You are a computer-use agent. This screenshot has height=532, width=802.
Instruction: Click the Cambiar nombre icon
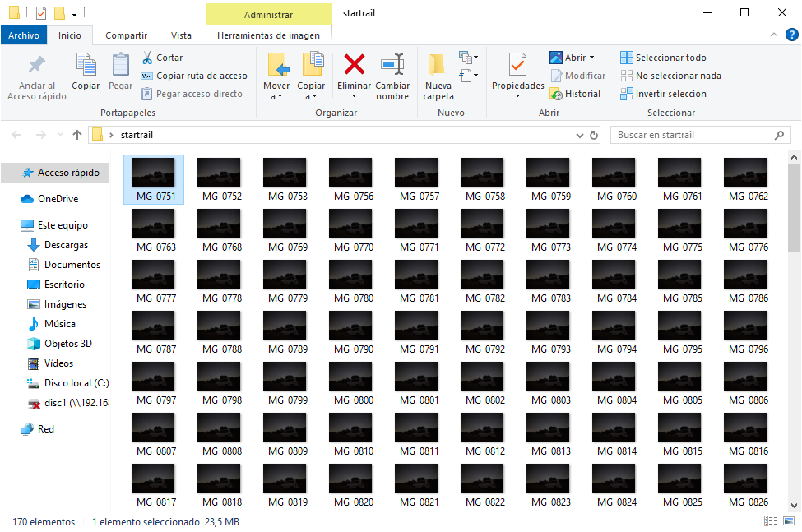click(x=392, y=65)
